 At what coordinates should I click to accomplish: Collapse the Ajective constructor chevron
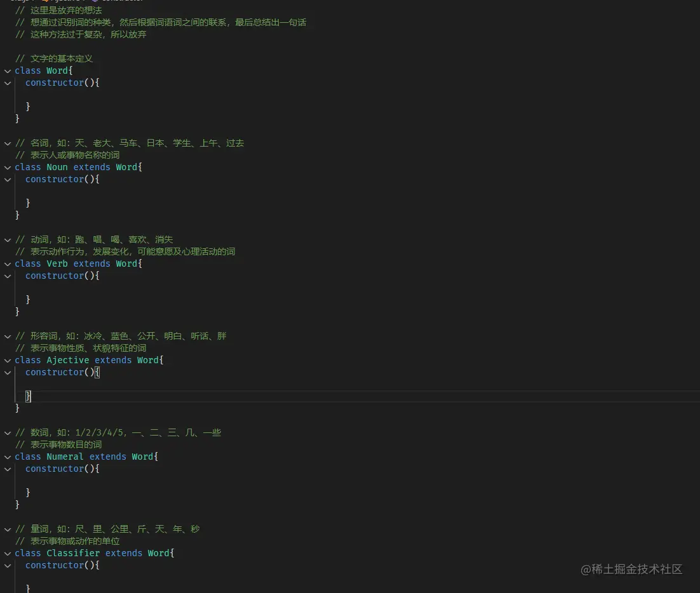tap(8, 373)
